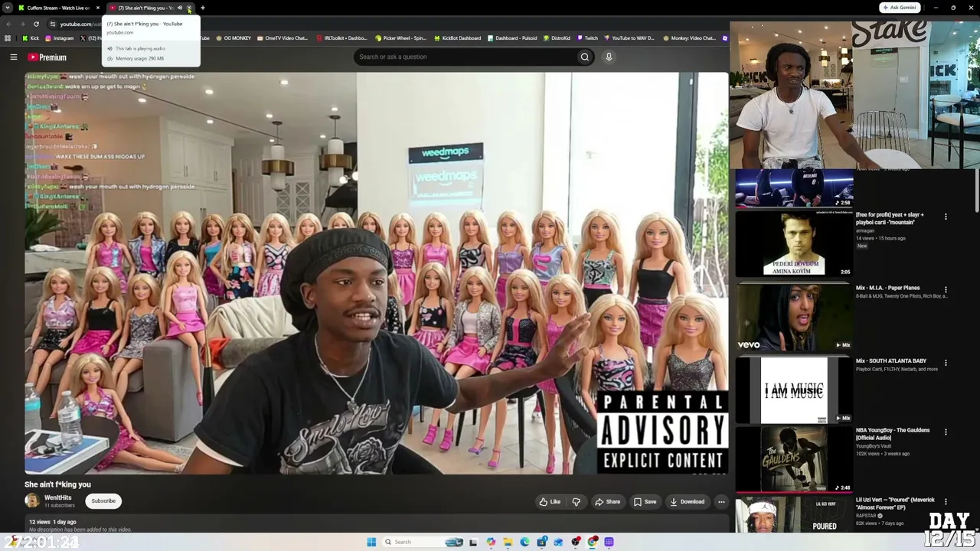Open the Dashboard - Pulsoid bookmark

tap(512, 38)
